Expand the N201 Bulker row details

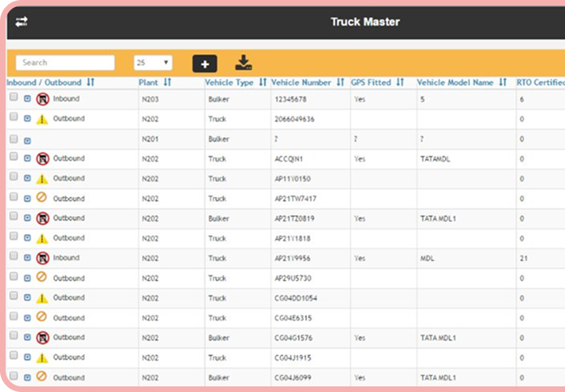[x=27, y=139]
